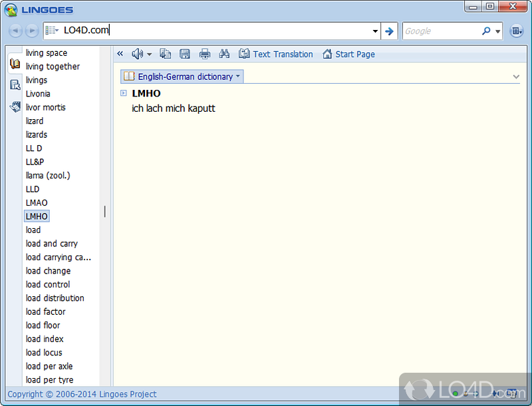Viewport: 532px width, 406px height.
Task: Expand the LMHO entry disclosure box
Action: coord(124,93)
